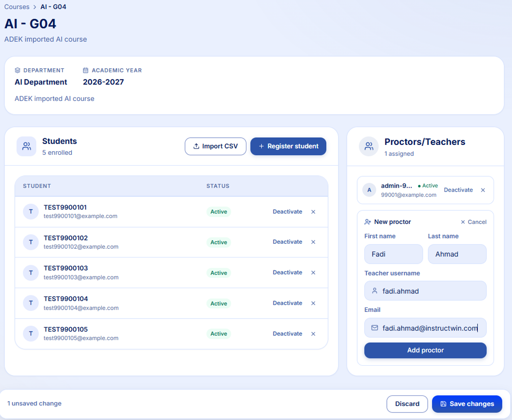
Task: Click '2026-2027' academic year value
Action: pyautogui.click(x=103, y=82)
